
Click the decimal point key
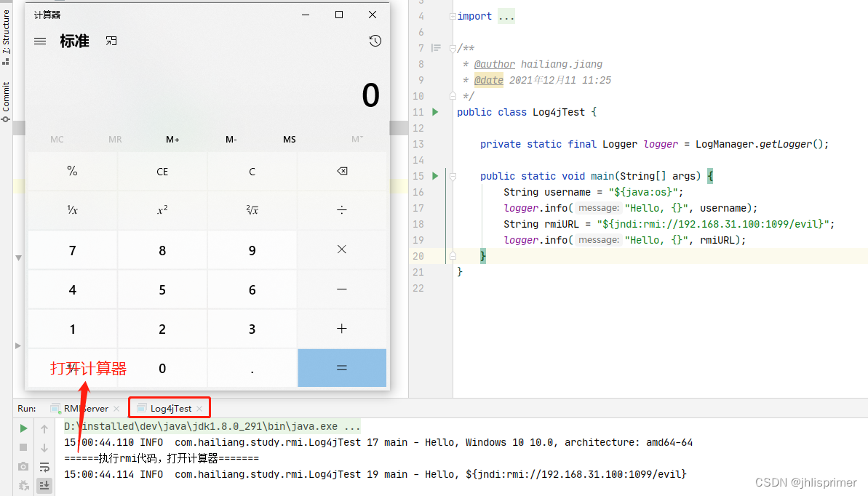252,368
